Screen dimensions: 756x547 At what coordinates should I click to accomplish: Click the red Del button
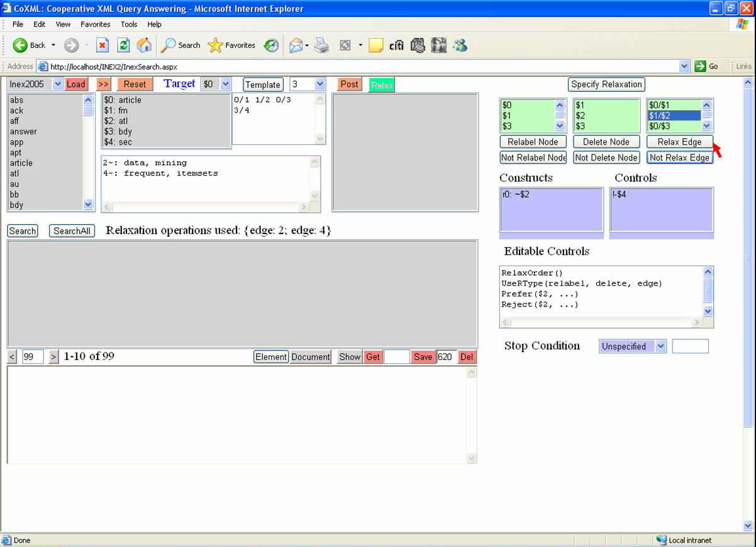[467, 357]
